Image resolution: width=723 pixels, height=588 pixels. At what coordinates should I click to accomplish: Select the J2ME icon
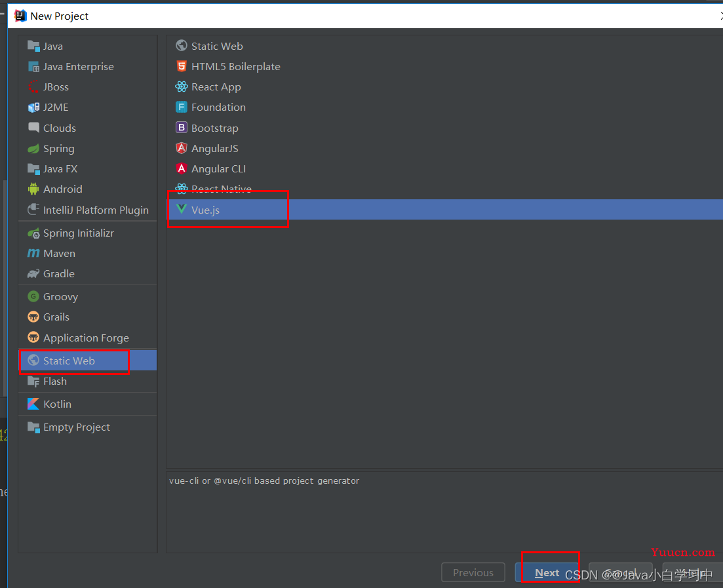coord(33,107)
